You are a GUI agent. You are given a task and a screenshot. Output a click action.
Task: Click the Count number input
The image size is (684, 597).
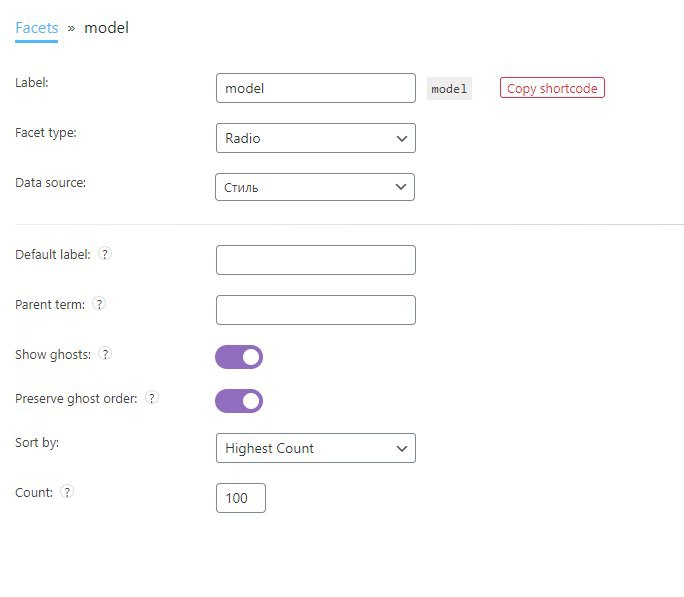(x=240, y=498)
